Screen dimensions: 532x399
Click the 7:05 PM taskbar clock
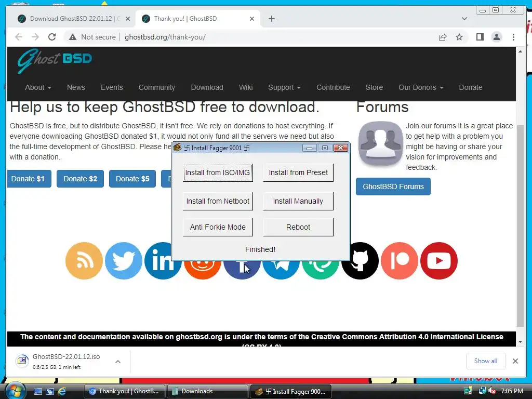tap(512, 391)
